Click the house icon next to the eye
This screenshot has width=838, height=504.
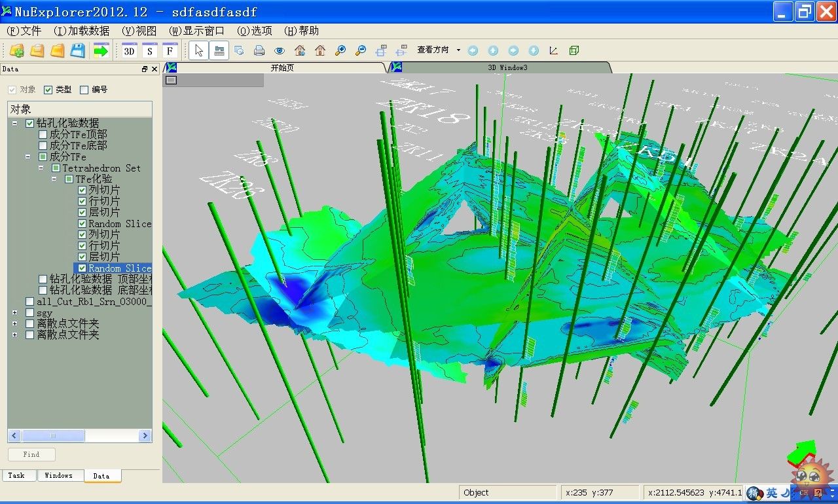[x=300, y=50]
